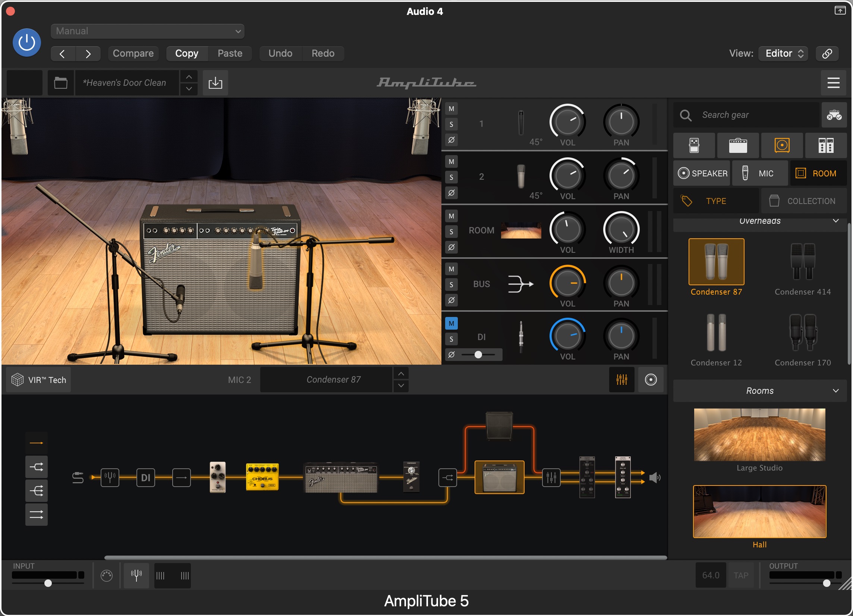This screenshot has width=853, height=616.
Task: Open the View Editor dropdown
Action: click(x=783, y=53)
